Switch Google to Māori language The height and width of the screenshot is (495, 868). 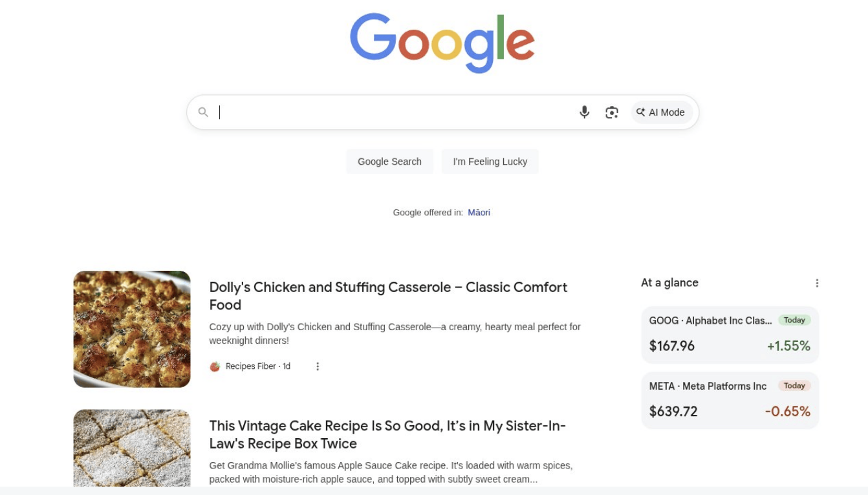(x=479, y=212)
